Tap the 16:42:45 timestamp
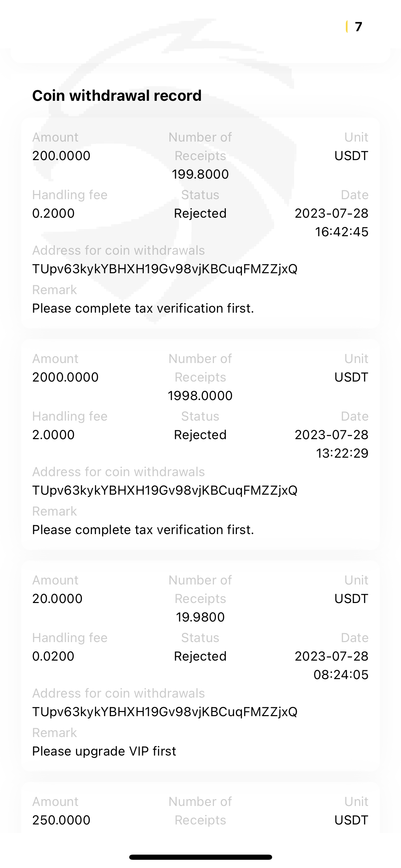This screenshot has width=401, height=868. 342,232
